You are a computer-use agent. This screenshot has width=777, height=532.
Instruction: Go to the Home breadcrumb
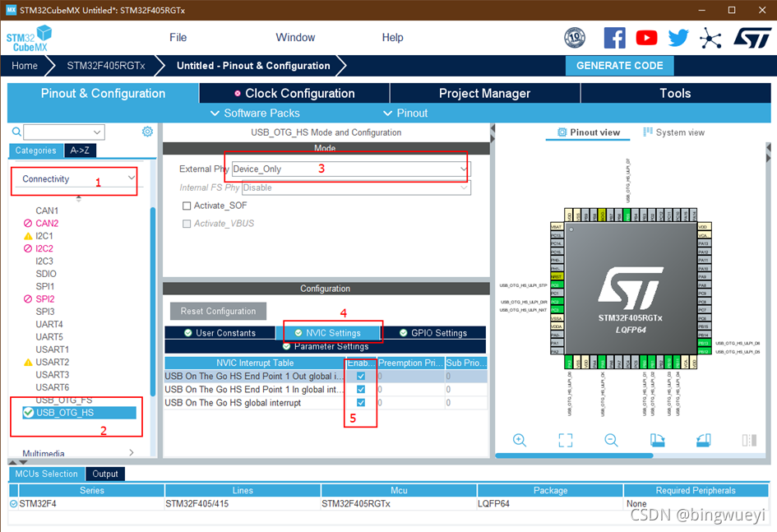[25, 66]
